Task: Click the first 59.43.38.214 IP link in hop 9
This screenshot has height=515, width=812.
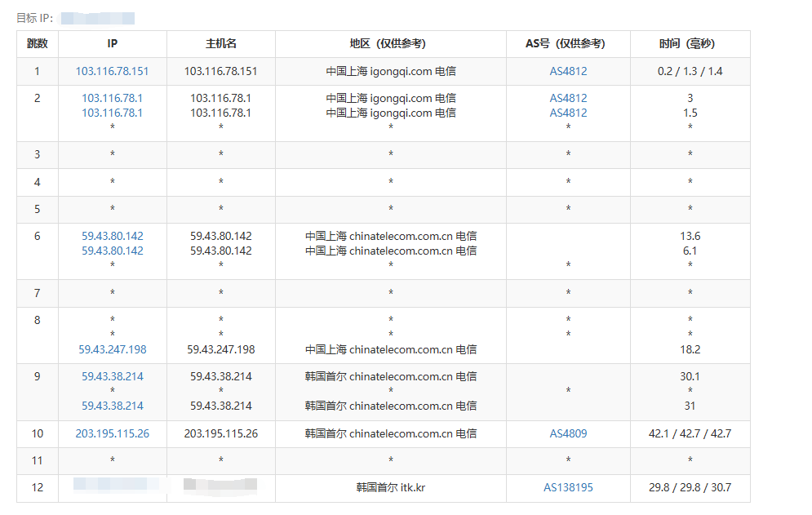Action: tap(113, 376)
